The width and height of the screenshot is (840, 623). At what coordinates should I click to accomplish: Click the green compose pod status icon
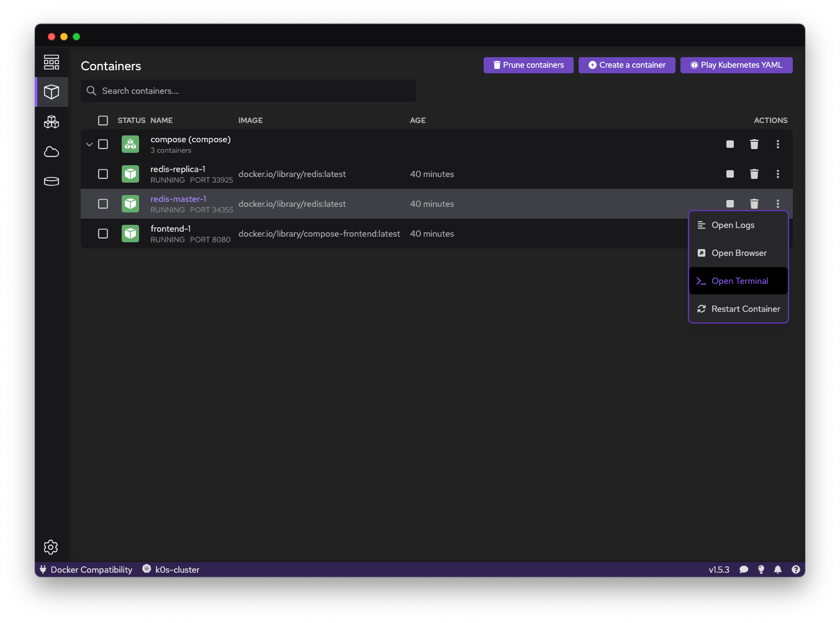point(130,144)
